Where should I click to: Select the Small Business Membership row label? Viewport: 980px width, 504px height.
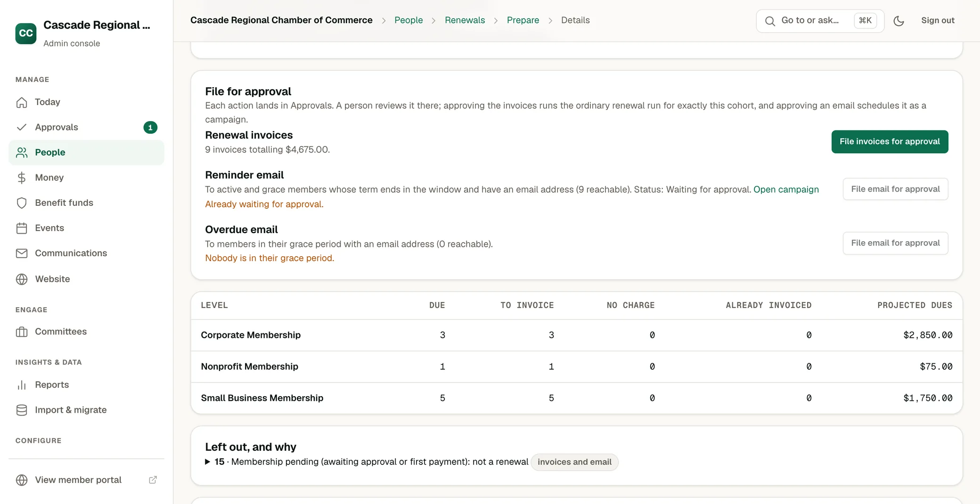pos(262,398)
